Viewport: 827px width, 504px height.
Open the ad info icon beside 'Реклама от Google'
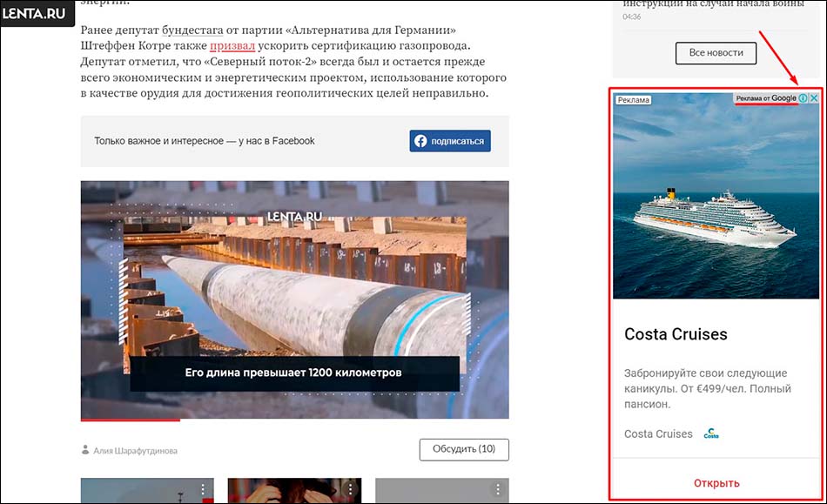coord(803,98)
